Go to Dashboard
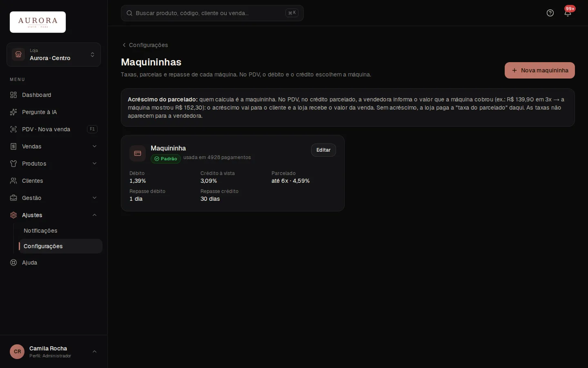The image size is (588, 368). click(53, 95)
